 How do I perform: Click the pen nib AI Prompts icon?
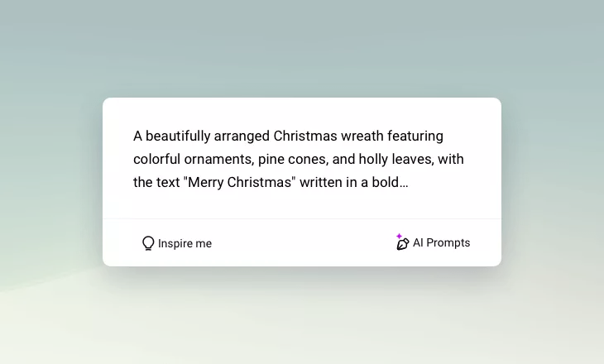(403, 244)
